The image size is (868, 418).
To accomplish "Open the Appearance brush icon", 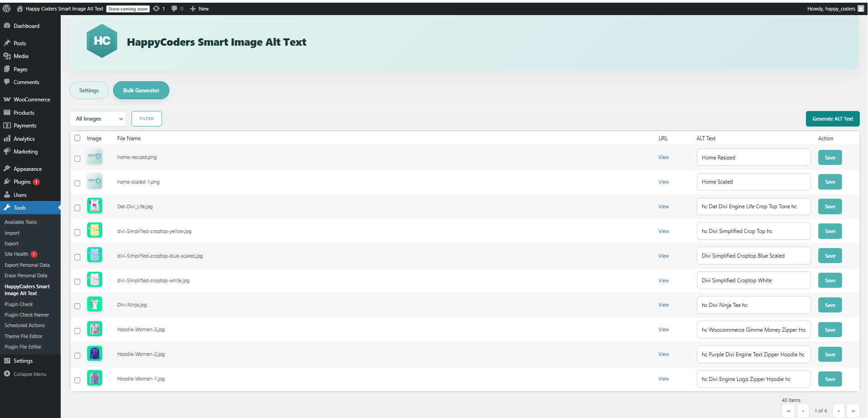I will [x=7, y=169].
